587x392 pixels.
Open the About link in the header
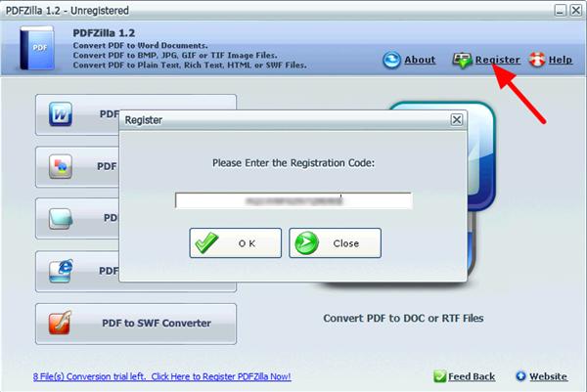pos(420,60)
